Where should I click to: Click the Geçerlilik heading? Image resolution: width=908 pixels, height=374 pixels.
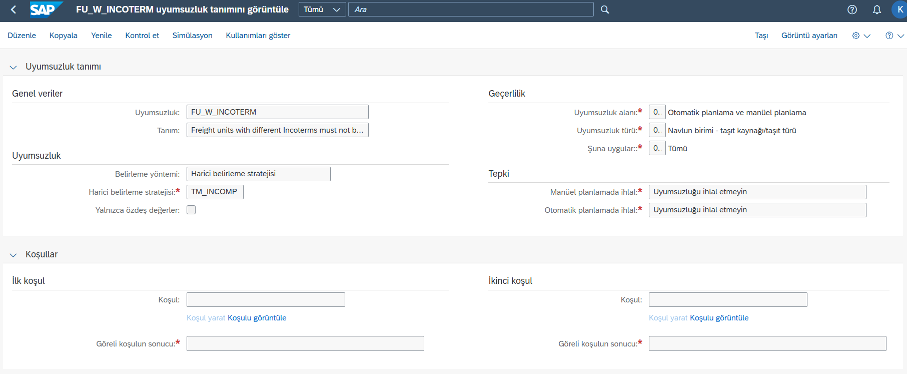click(x=507, y=94)
